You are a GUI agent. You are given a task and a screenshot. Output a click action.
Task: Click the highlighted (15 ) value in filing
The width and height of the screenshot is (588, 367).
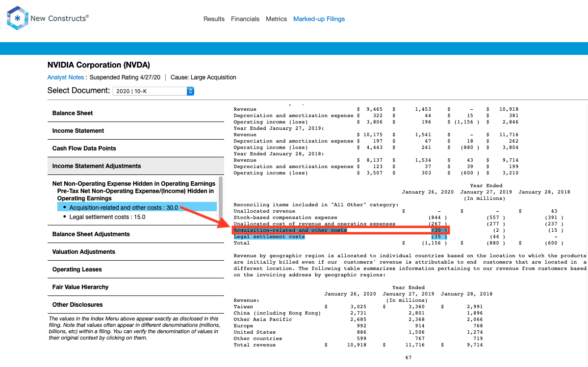pos(439,237)
